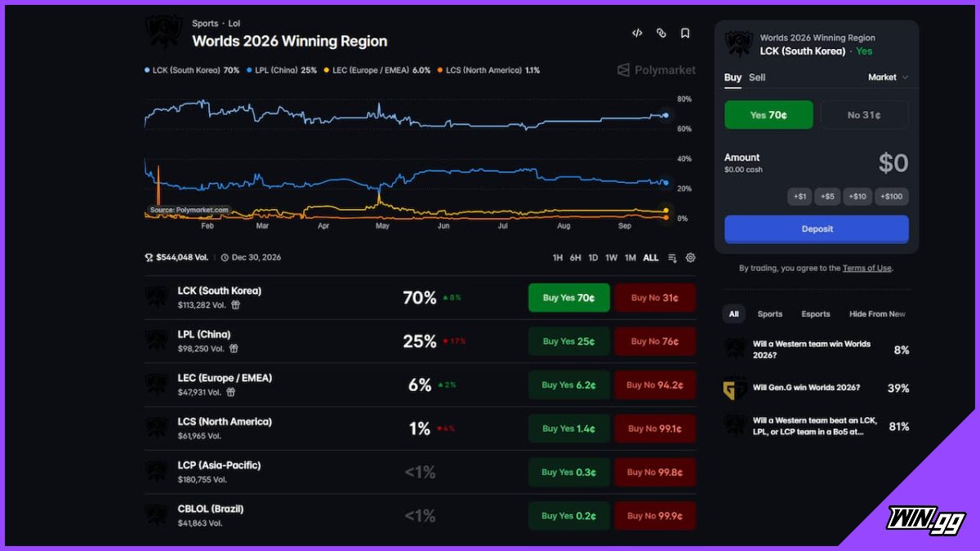The width and height of the screenshot is (980, 551).
Task: Open the Market order type dropdown
Action: point(888,78)
